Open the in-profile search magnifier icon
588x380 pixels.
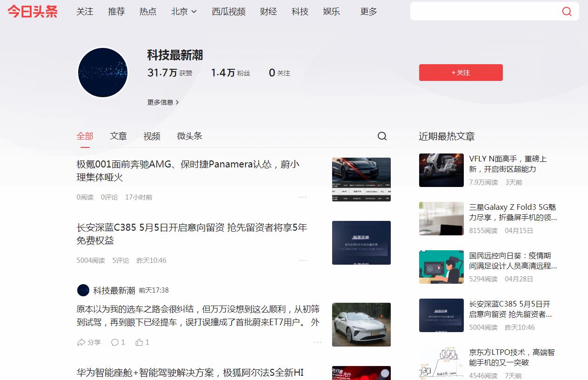click(x=382, y=136)
